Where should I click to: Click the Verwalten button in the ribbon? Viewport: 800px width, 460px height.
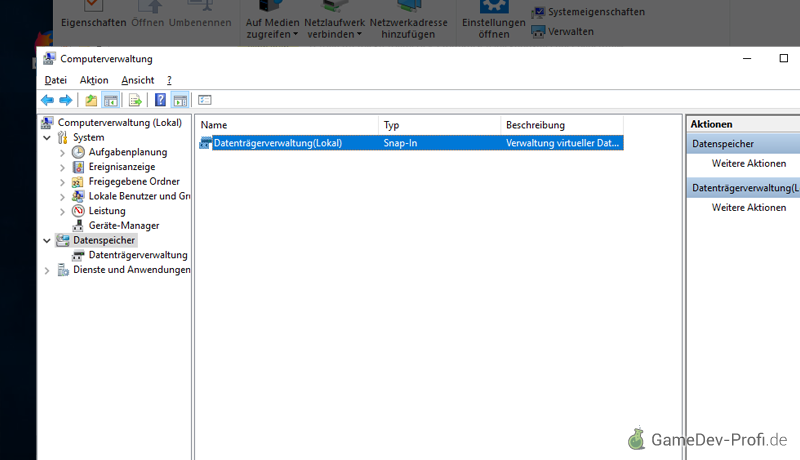pyautogui.click(x=570, y=31)
